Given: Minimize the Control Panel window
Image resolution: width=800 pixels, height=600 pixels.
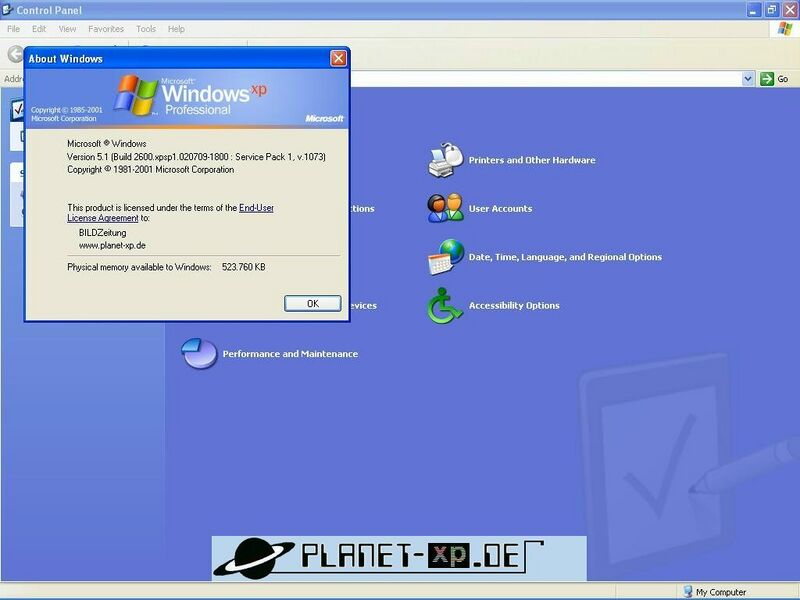Looking at the screenshot, I should point(754,10).
